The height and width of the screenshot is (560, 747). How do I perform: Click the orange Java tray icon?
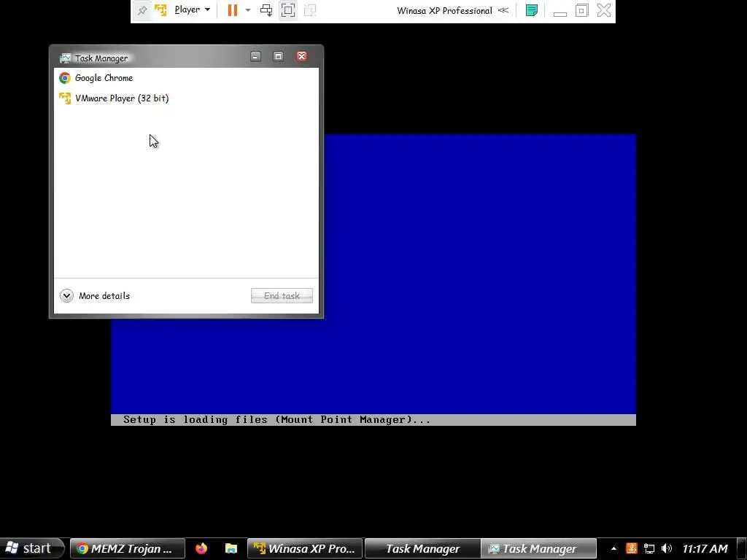tap(631, 548)
